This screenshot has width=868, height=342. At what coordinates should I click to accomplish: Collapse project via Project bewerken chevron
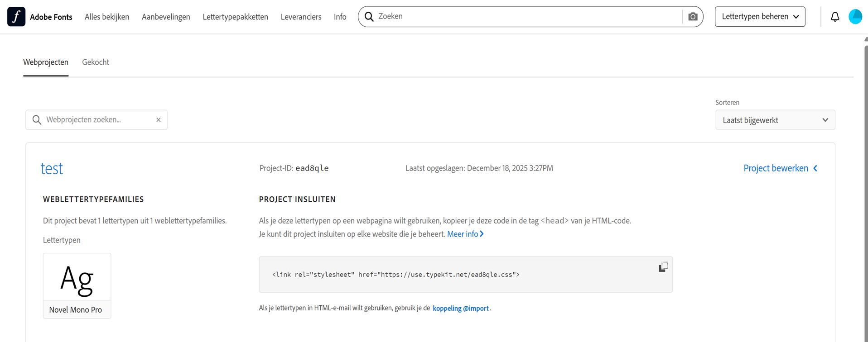coord(815,168)
